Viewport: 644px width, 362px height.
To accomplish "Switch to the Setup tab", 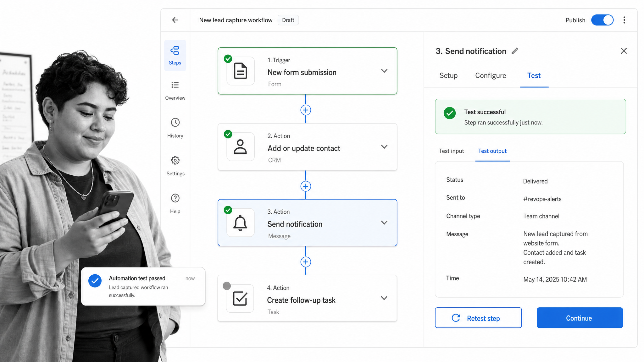I will [448, 76].
